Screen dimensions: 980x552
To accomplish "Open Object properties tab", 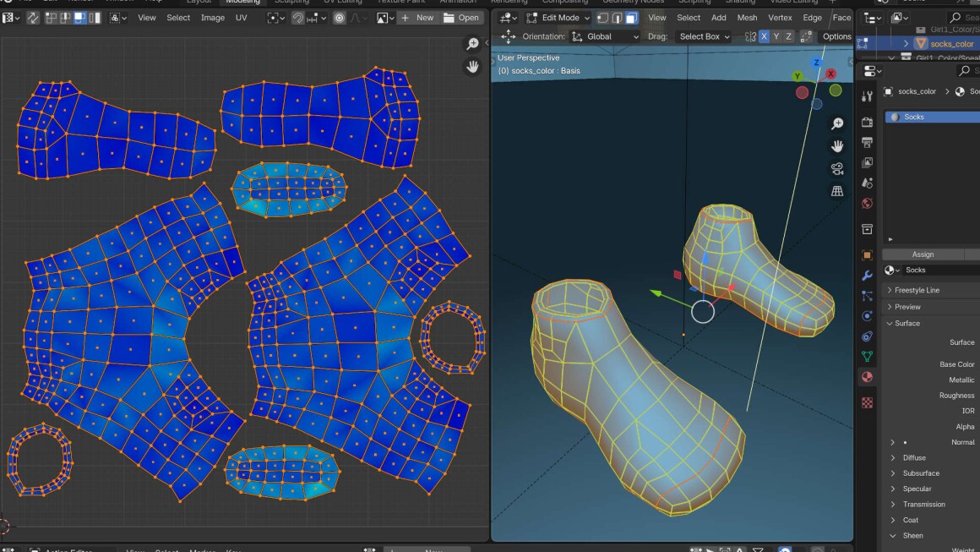I will [x=867, y=255].
